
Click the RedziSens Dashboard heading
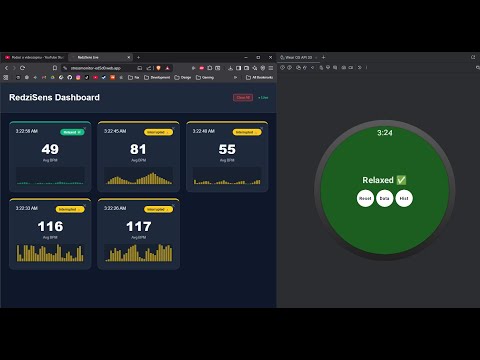coord(54,97)
